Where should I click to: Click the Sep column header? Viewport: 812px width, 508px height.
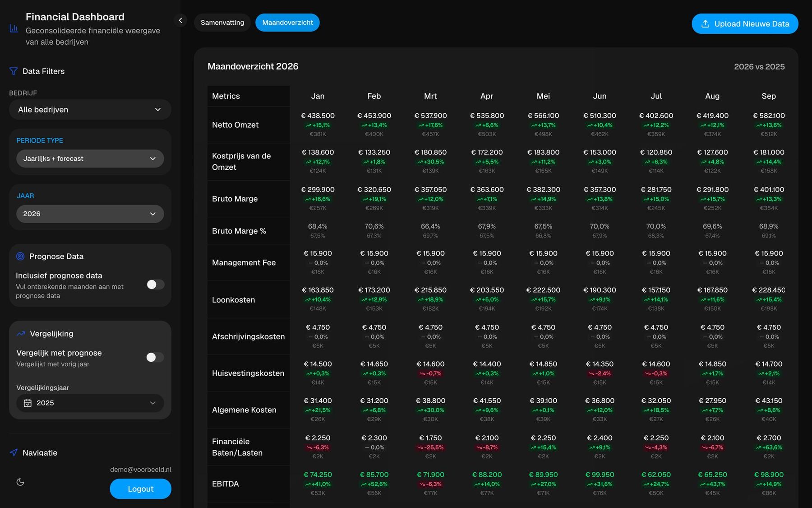pyautogui.click(x=769, y=96)
